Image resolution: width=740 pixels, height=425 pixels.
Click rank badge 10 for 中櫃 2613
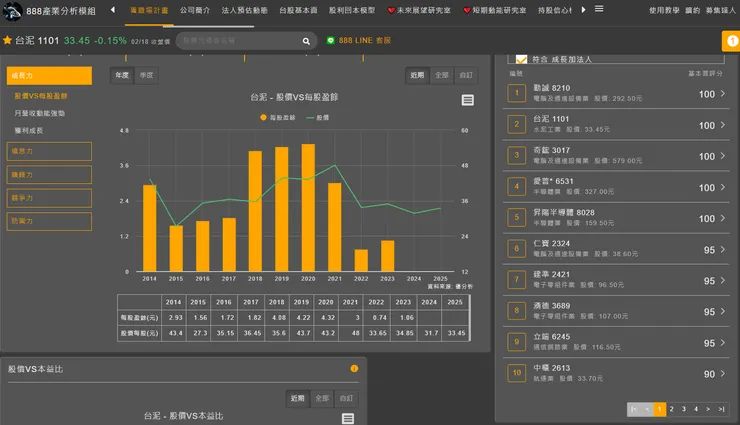click(517, 373)
